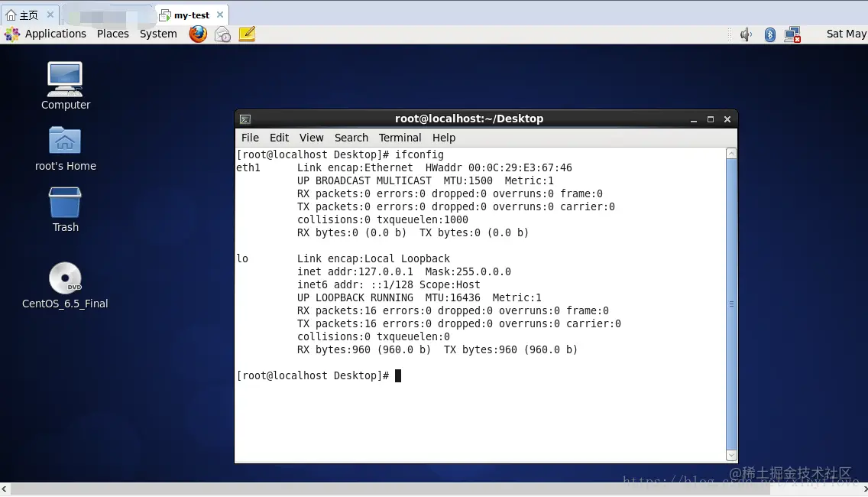Screen dimensions: 868x497
Task: Minimize the terminal window
Action: tap(694, 120)
